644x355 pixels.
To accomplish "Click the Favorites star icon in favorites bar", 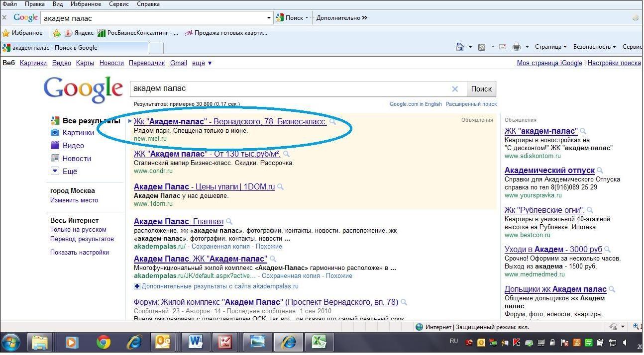I will (x=6, y=33).
